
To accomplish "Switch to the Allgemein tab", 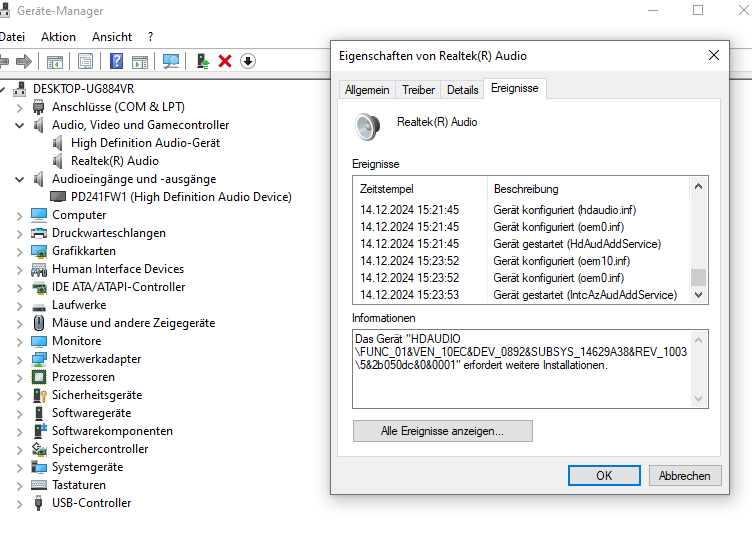I will 367,90.
